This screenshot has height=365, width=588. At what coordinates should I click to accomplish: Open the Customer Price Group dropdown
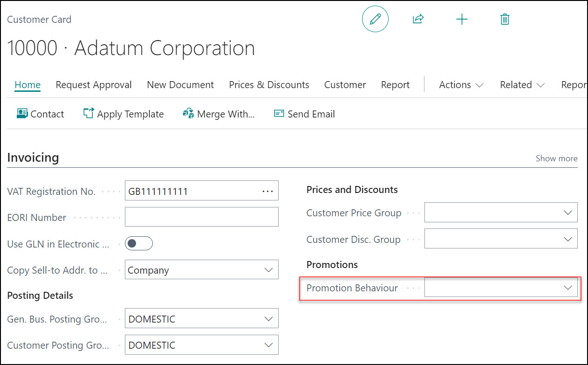point(567,212)
